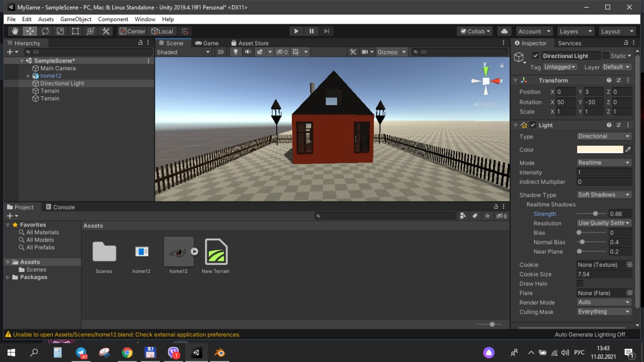Open Transform component preset icon

click(x=619, y=80)
